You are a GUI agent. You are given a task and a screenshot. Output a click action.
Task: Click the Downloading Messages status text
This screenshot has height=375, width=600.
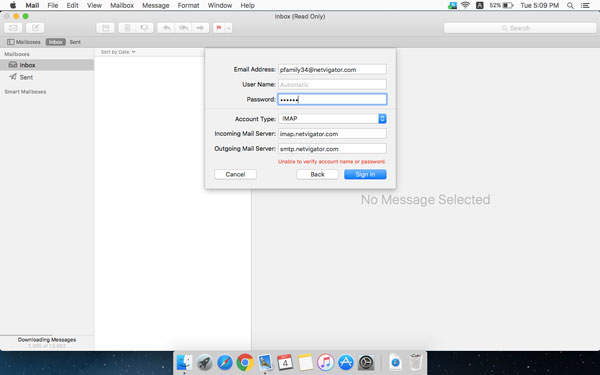[47, 340]
